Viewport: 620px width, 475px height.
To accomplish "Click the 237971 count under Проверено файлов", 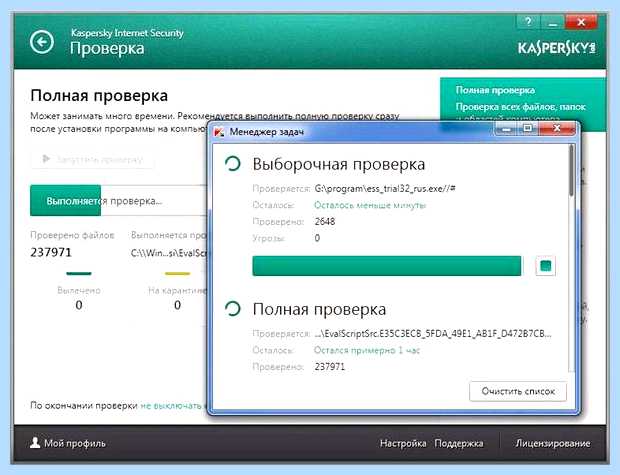I will coord(51,252).
